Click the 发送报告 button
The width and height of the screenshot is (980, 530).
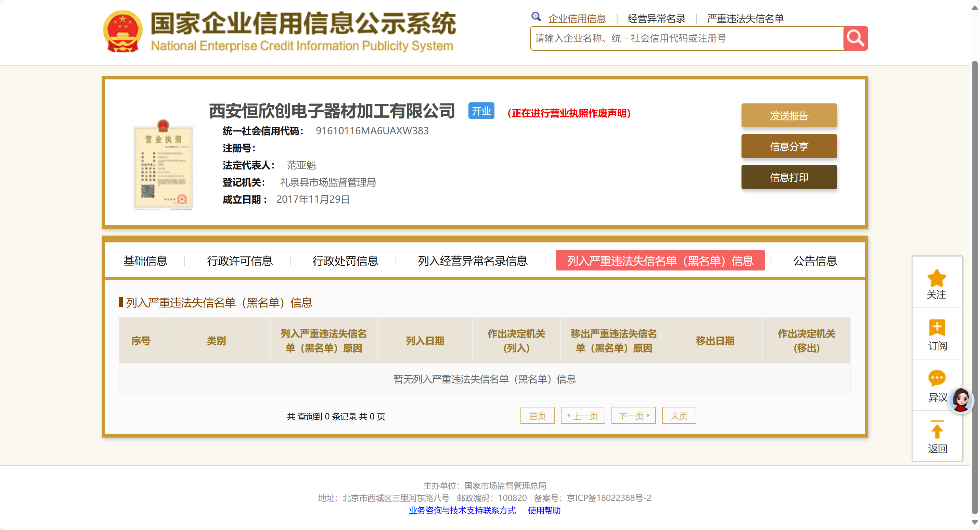789,115
